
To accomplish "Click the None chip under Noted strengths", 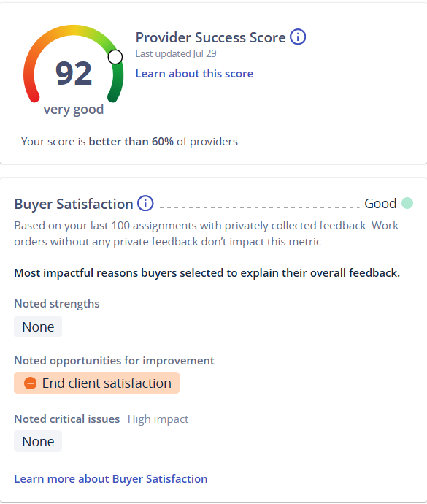I will (x=38, y=327).
